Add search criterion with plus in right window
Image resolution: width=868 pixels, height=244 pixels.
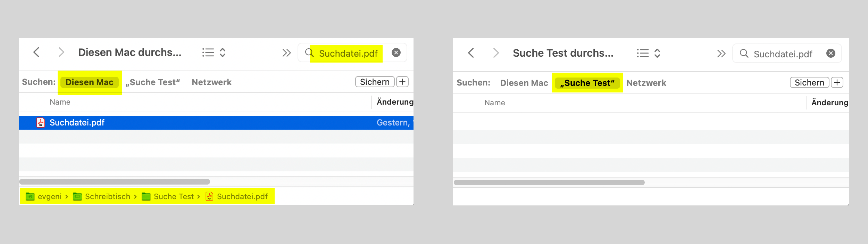click(837, 83)
